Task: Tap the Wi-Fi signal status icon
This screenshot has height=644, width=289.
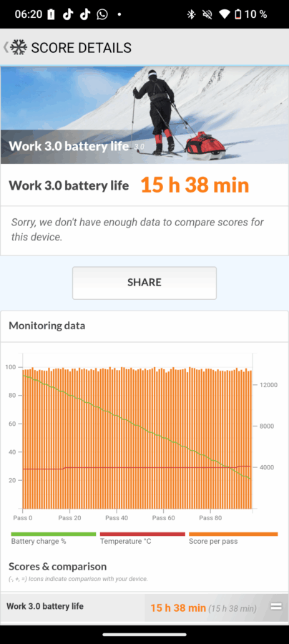Action: click(224, 14)
